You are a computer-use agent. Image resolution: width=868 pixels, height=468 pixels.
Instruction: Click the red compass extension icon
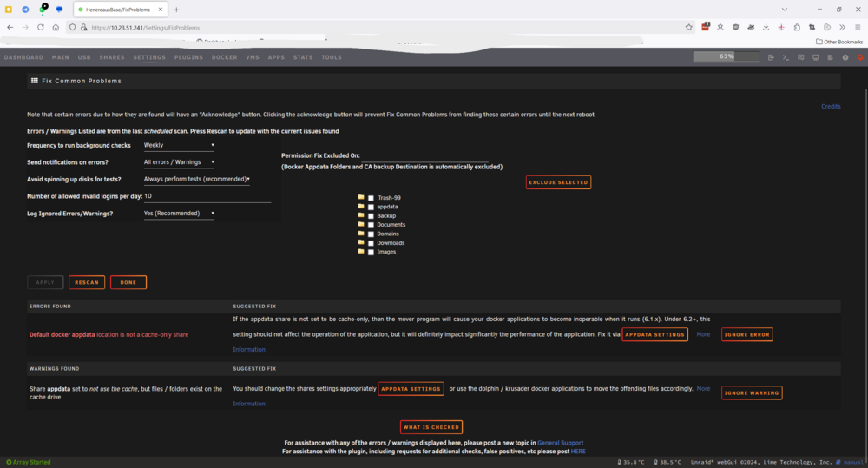[781, 27]
